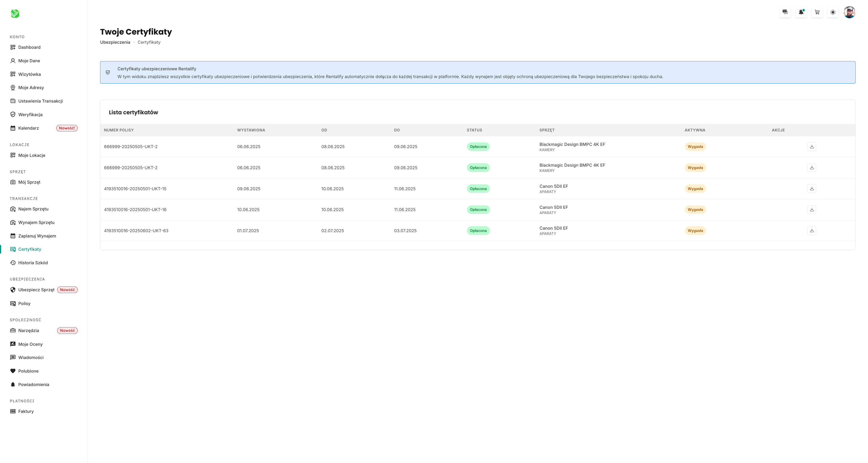Go to Dashboard in sidebar
Image resolution: width=868 pixels, height=463 pixels.
(x=29, y=47)
